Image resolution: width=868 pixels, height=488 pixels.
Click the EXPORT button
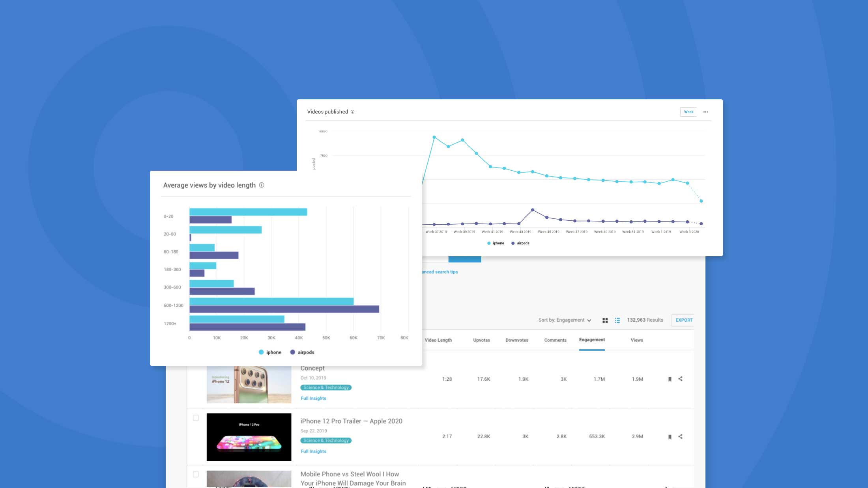(x=683, y=320)
